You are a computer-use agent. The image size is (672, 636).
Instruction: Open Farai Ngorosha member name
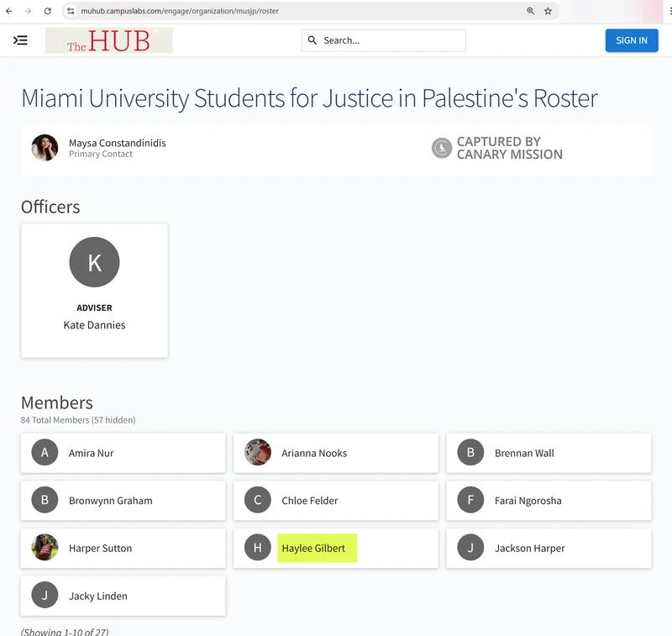528,501
